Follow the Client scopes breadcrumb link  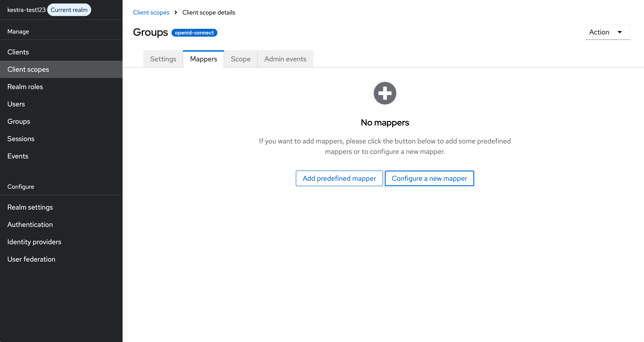151,12
